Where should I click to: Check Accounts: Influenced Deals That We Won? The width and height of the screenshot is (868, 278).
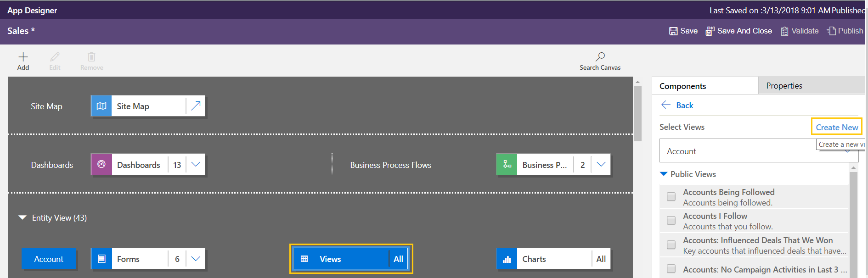tap(671, 245)
